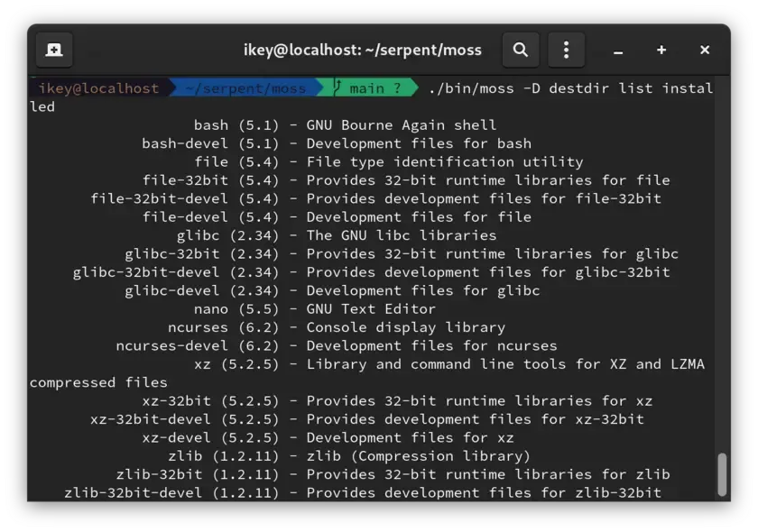Click the 'glibc-32bit (2.34)' entry
Screen dimensions: 758x532
tap(201, 253)
